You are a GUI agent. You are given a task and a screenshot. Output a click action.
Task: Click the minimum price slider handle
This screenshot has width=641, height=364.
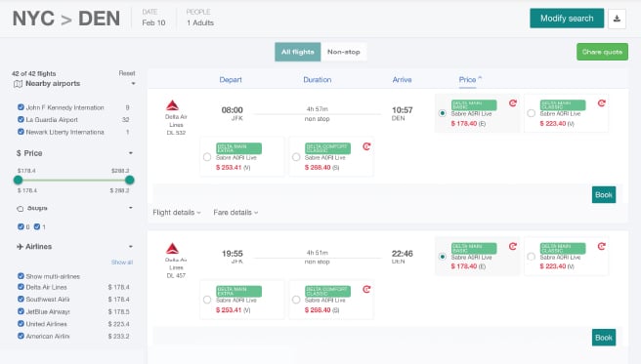(x=18, y=180)
